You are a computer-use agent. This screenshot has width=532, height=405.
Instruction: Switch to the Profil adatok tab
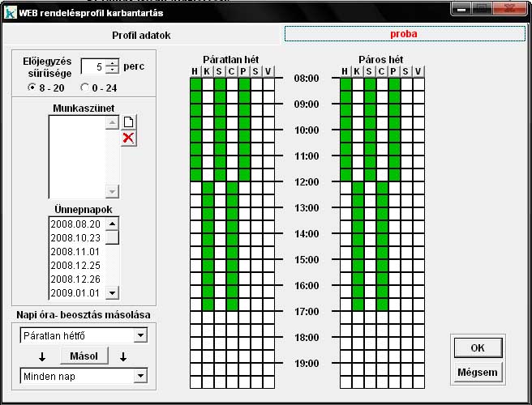tap(141, 35)
